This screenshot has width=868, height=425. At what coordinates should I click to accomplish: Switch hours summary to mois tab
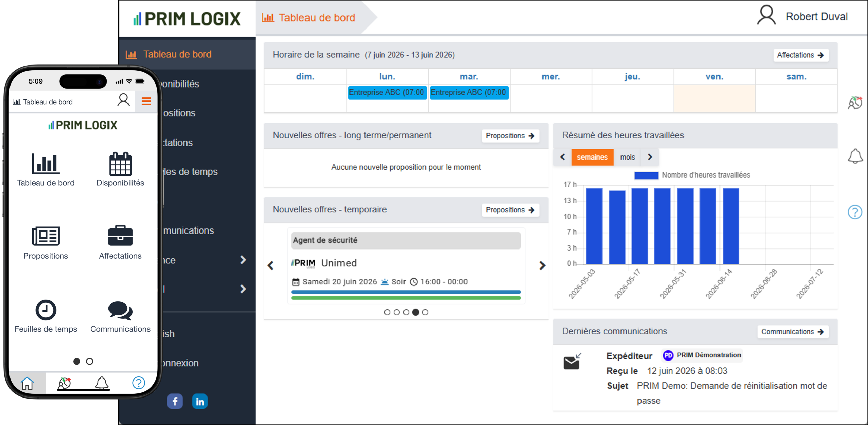pyautogui.click(x=627, y=157)
